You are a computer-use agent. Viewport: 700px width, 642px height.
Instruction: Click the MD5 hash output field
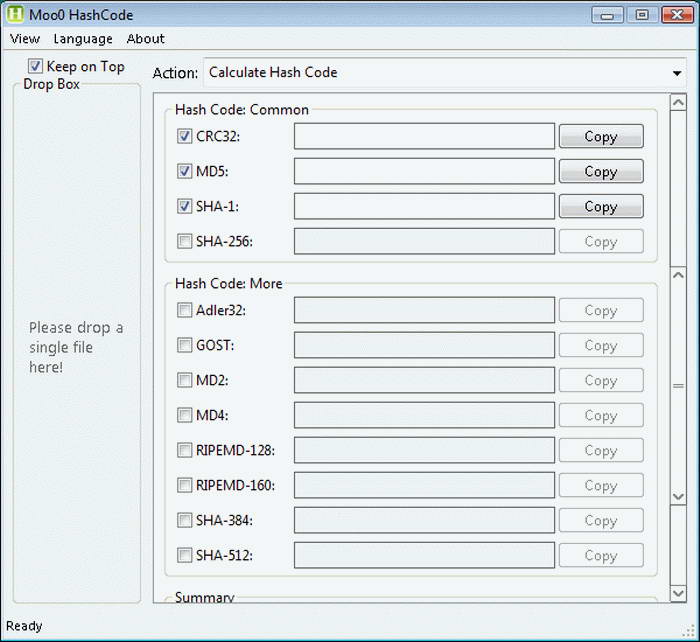[424, 171]
